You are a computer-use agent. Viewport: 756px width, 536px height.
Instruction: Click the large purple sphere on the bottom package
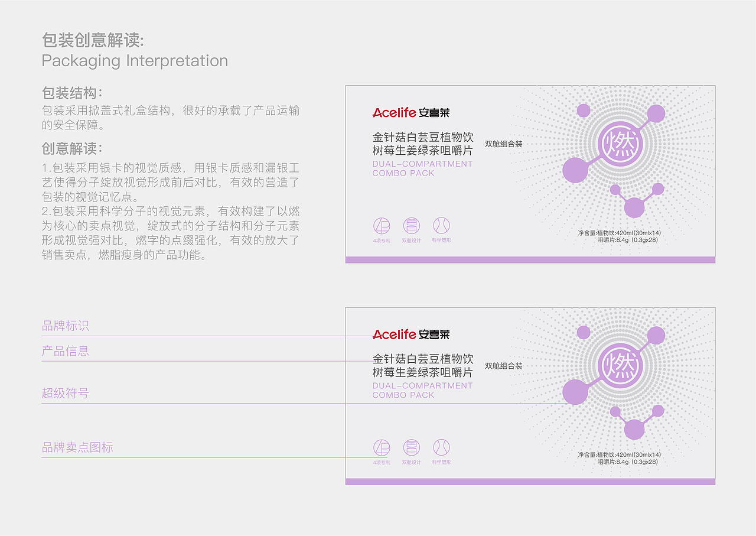pyautogui.click(x=575, y=392)
